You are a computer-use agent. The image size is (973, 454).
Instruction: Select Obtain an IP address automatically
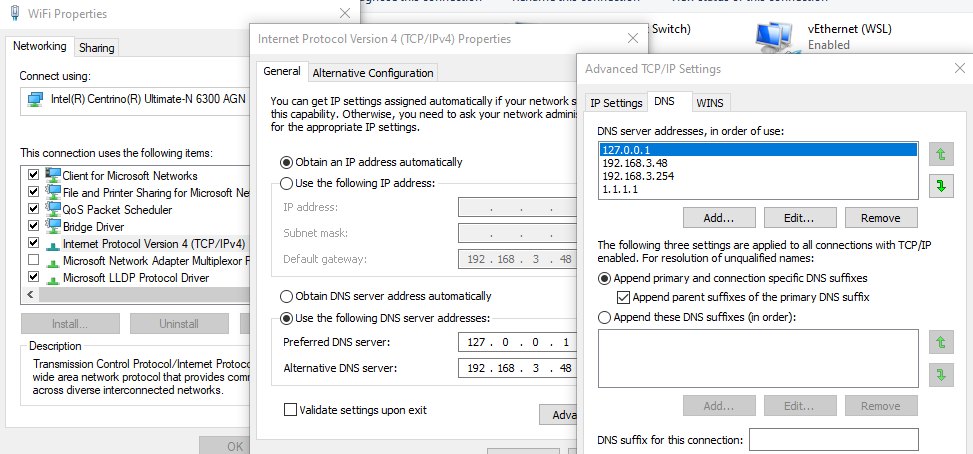(286, 162)
